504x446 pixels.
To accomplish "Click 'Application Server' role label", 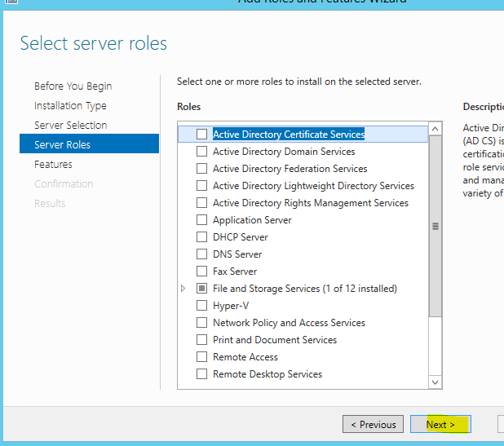I will pyautogui.click(x=252, y=220).
